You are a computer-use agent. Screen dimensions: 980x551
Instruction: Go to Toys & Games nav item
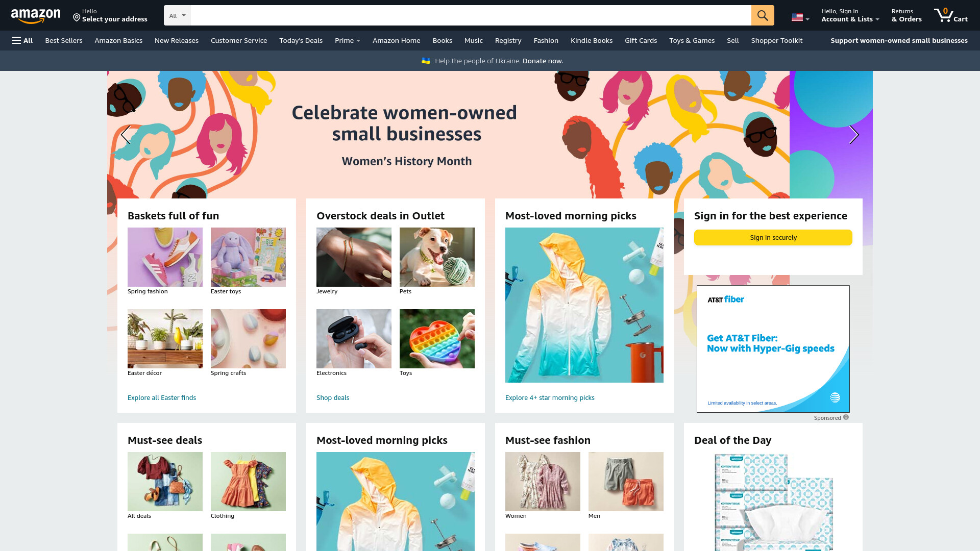coord(692,40)
